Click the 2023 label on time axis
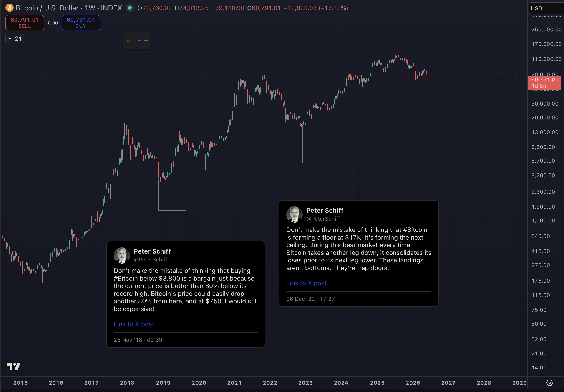This screenshot has height=392, width=564. pyautogui.click(x=305, y=383)
